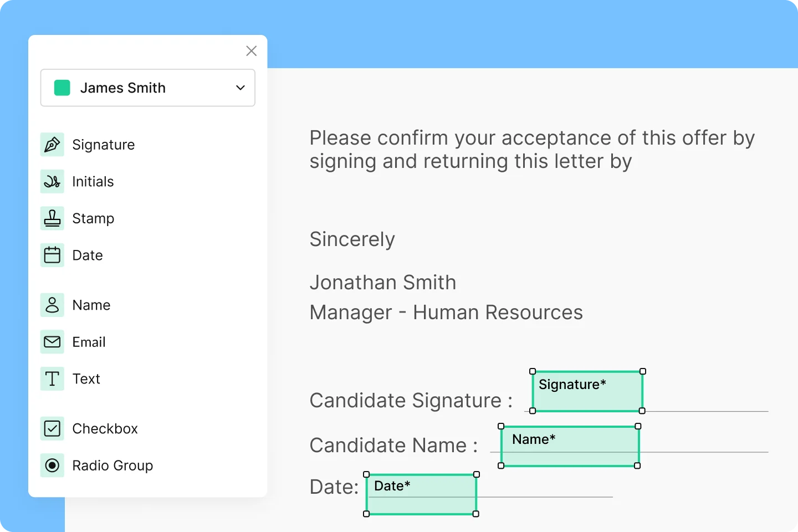This screenshot has width=798, height=532.
Task: Click the green signer color swatch
Action: pyautogui.click(x=62, y=88)
